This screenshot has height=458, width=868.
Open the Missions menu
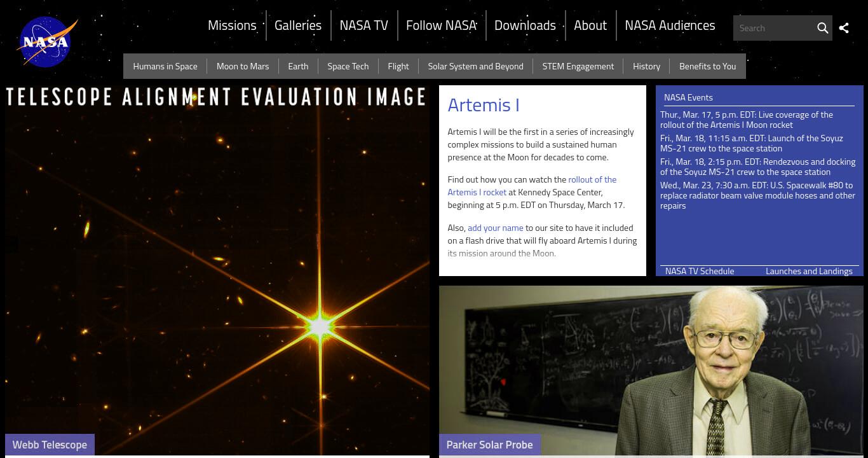tap(232, 25)
